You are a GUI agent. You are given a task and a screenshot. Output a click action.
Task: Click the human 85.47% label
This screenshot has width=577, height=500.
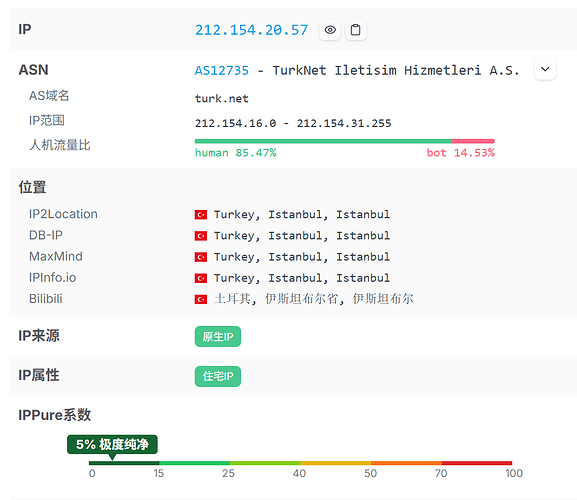[236, 153]
